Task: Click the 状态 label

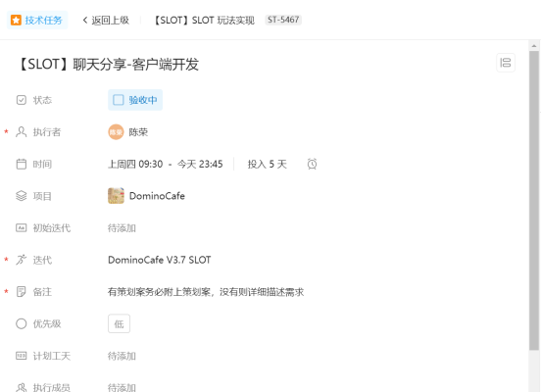Action: [42, 100]
